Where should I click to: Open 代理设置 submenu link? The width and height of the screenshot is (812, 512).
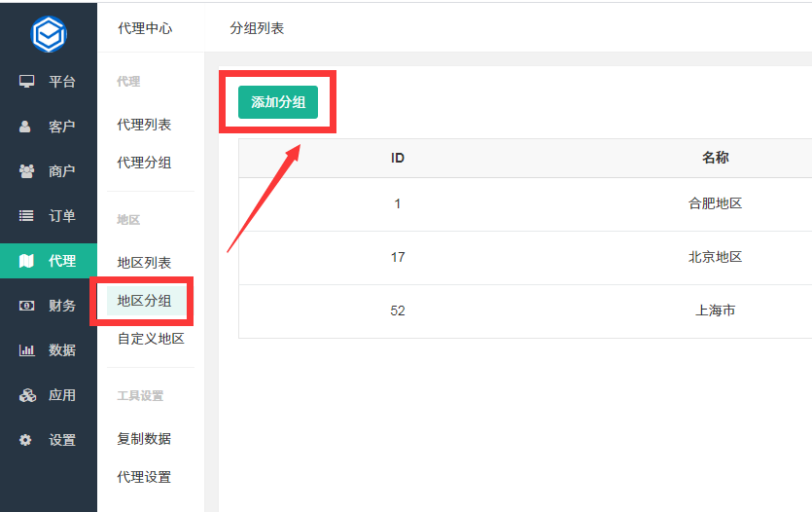144,477
